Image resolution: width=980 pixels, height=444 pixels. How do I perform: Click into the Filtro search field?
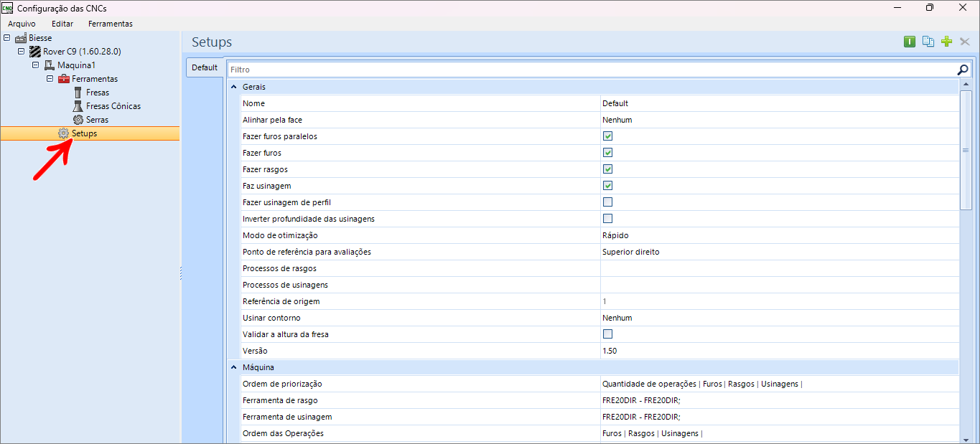tap(589, 70)
